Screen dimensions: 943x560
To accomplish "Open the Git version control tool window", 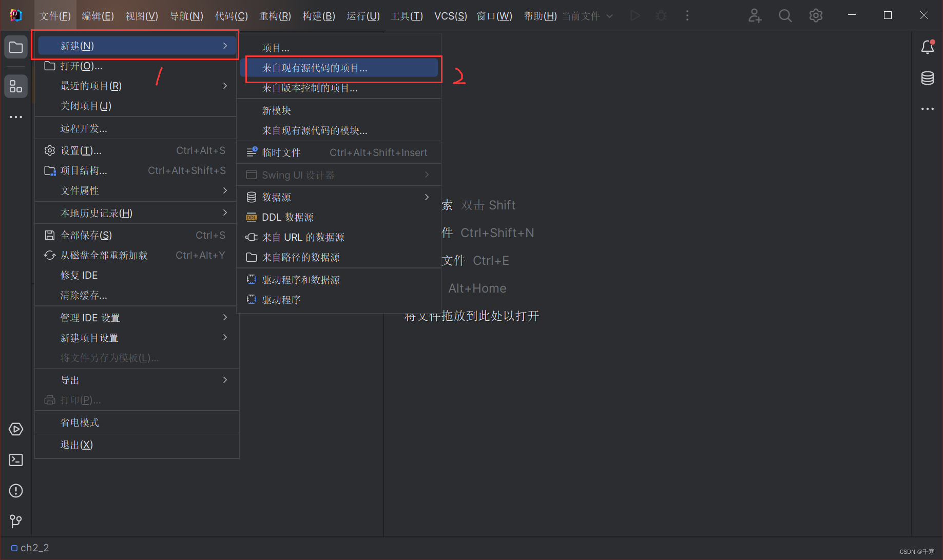I will [x=15, y=521].
